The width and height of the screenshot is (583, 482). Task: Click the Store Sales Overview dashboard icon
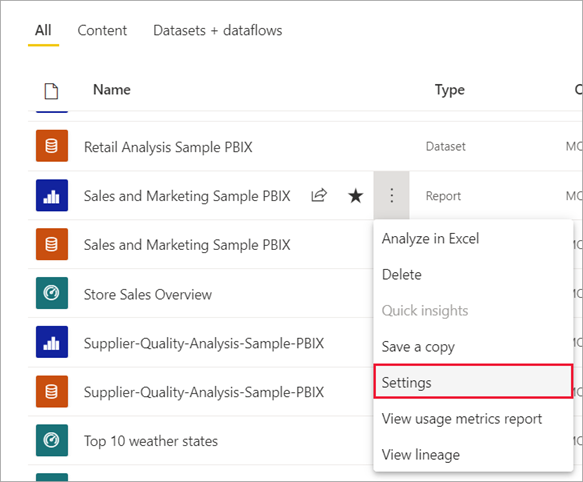(x=52, y=293)
